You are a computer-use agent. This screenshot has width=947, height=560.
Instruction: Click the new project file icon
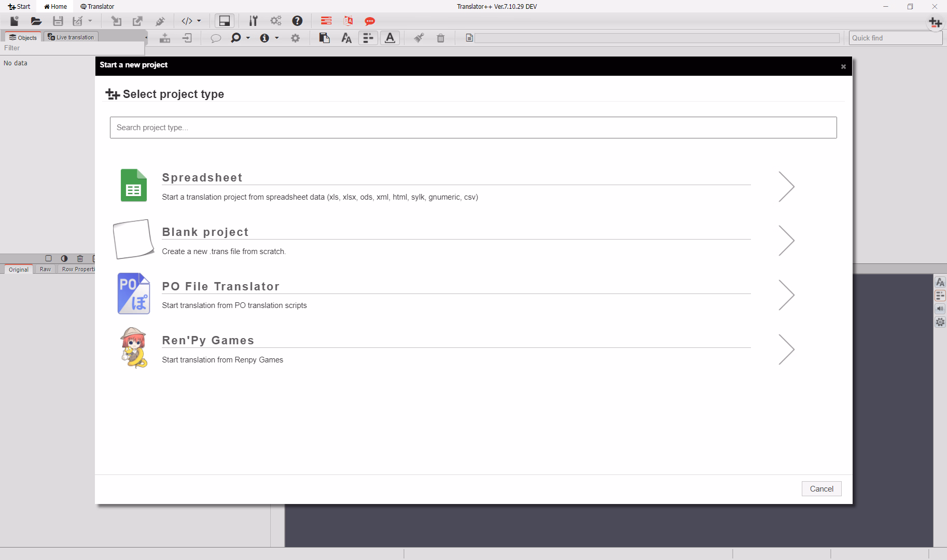(15, 21)
